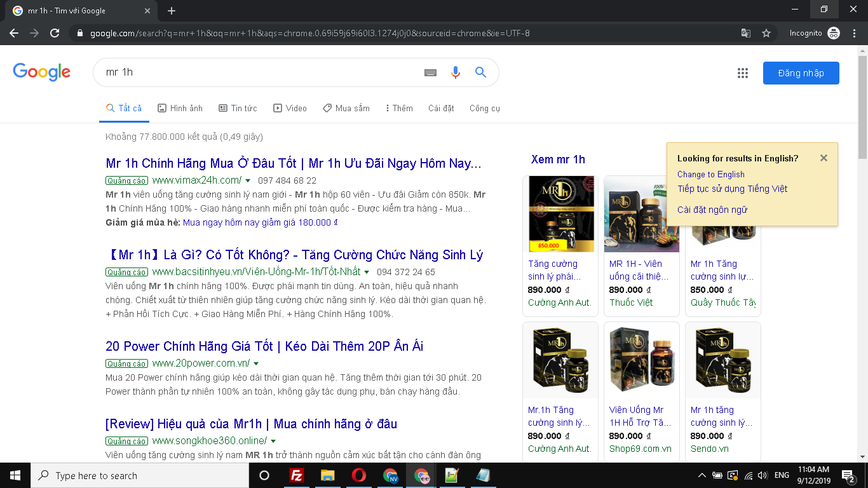Switch to Hình ảnh tab

coord(180,108)
